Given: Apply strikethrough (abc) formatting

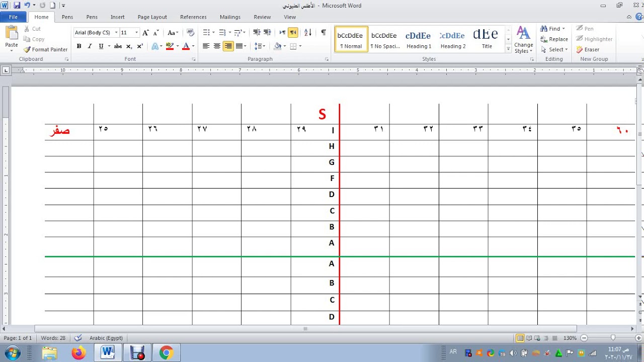Looking at the screenshot, I should point(118,46).
